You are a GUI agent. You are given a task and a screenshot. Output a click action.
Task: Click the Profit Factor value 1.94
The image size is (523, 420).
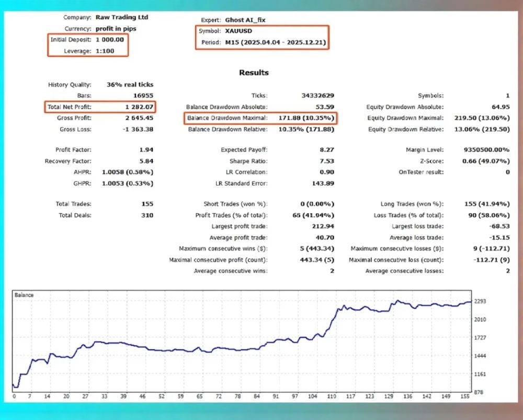pos(146,150)
